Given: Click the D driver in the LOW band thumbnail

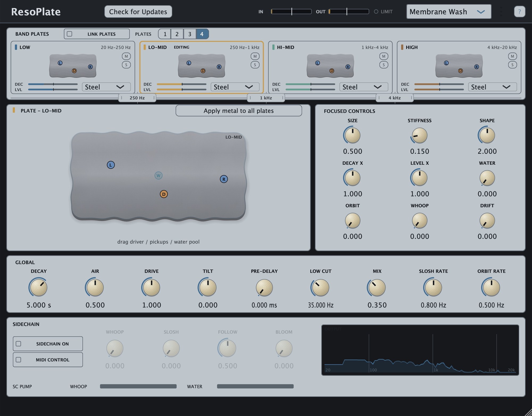Looking at the screenshot, I should (x=74, y=71).
